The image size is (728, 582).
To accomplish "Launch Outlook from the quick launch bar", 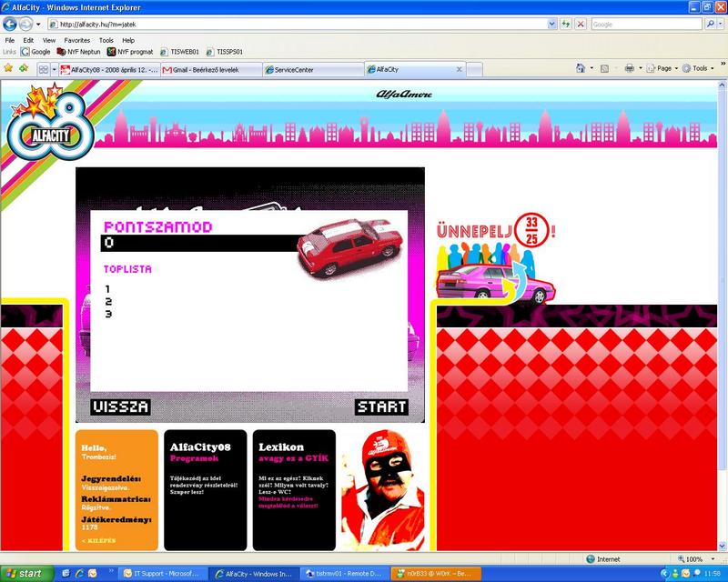I will [x=93, y=574].
